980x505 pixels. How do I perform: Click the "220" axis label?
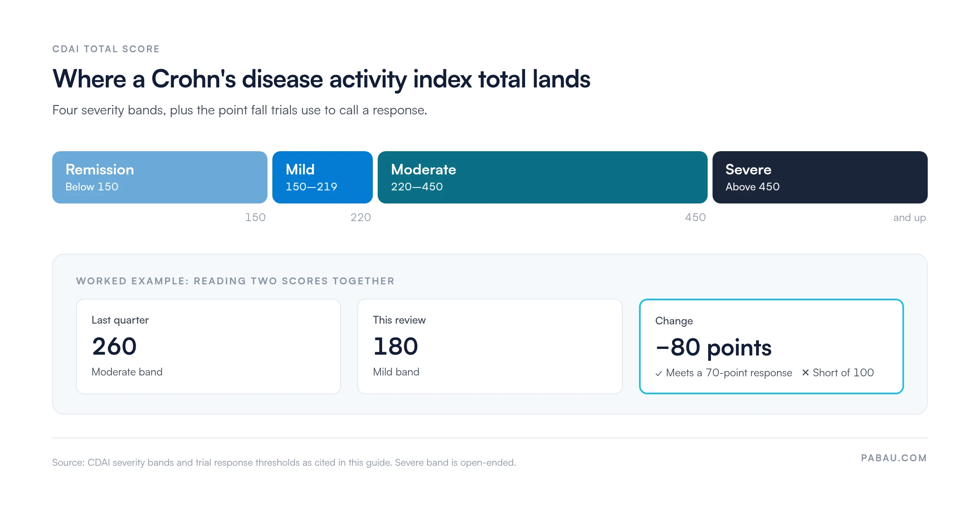[361, 217]
